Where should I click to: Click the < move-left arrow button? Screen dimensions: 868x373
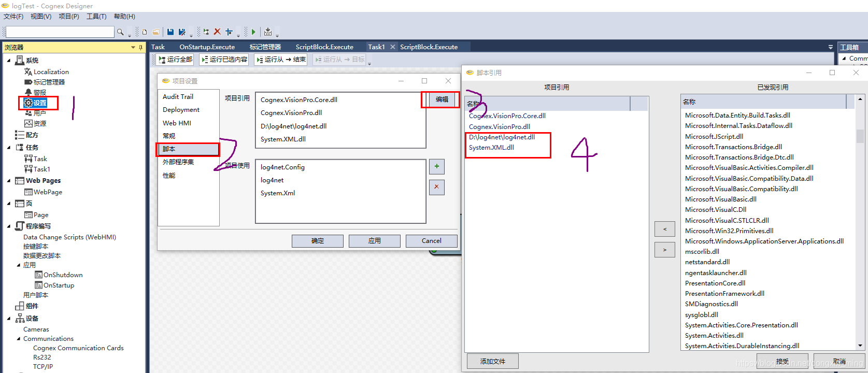[665, 229]
